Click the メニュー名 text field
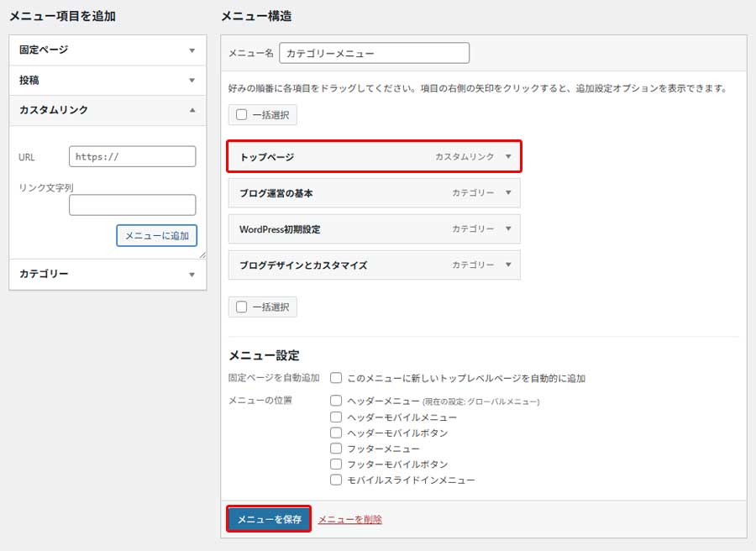The image size is (756, 551). 374,53
